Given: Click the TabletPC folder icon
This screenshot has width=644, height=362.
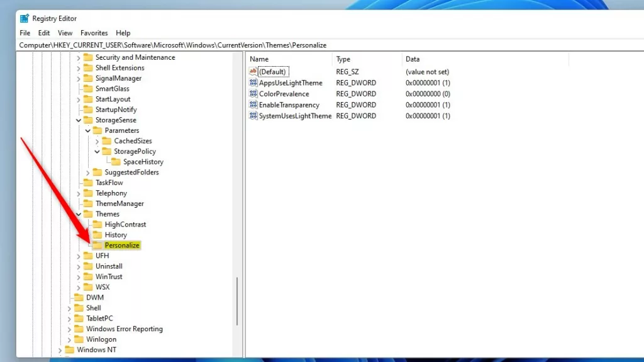Looking at the screenshot, I should click(79, 319).
